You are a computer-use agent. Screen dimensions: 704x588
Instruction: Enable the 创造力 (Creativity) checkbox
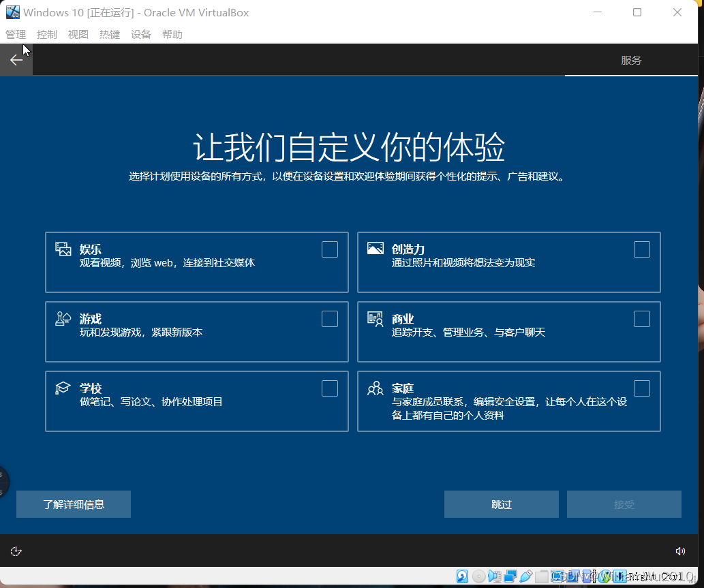[642, 249]
